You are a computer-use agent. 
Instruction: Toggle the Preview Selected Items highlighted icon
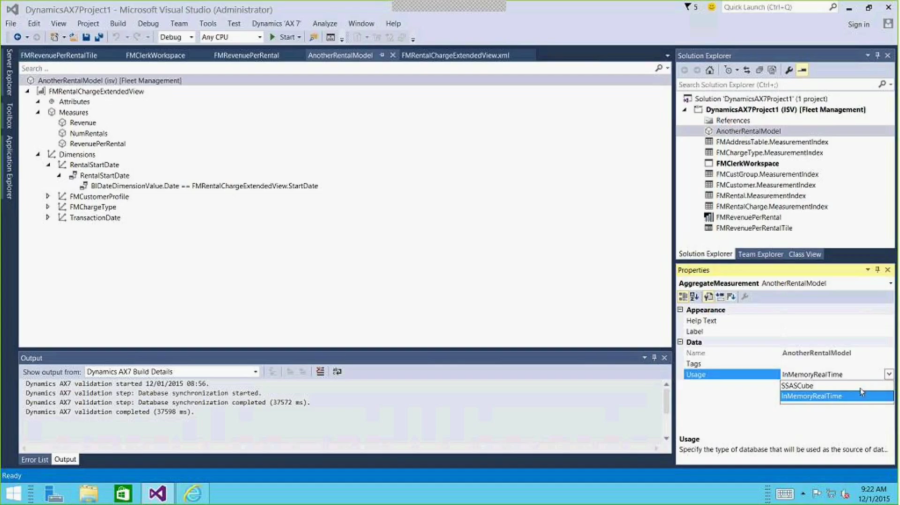802,70
